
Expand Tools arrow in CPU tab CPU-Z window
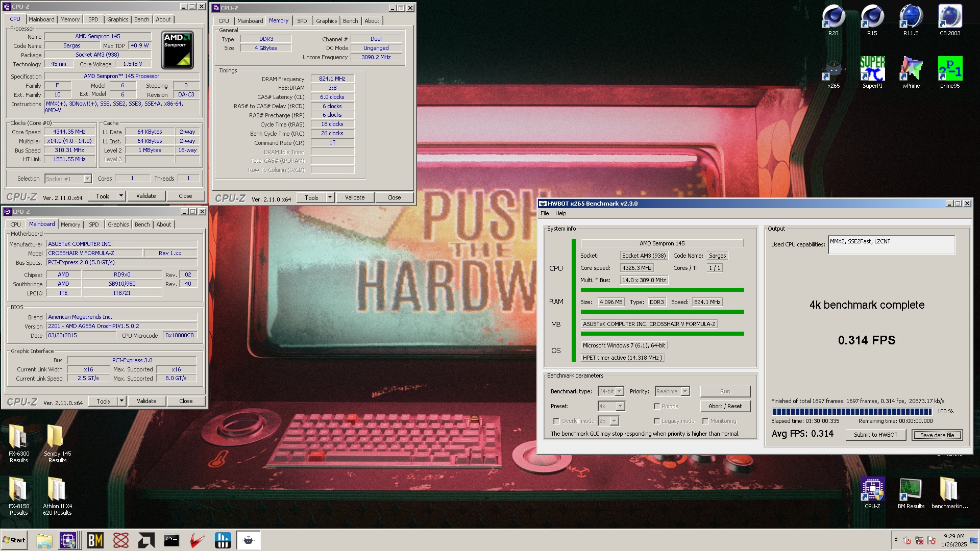121,196
